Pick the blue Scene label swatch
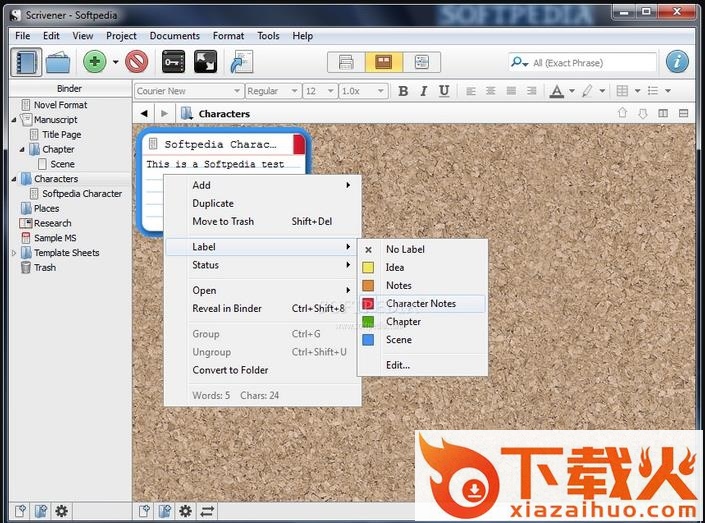Viewport: 705px width, 523px height. [x=368, y=340]
